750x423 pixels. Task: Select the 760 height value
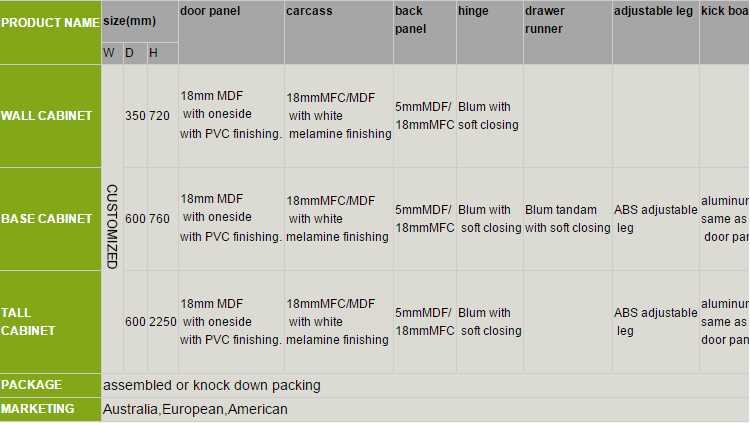(x=160, y=219)
